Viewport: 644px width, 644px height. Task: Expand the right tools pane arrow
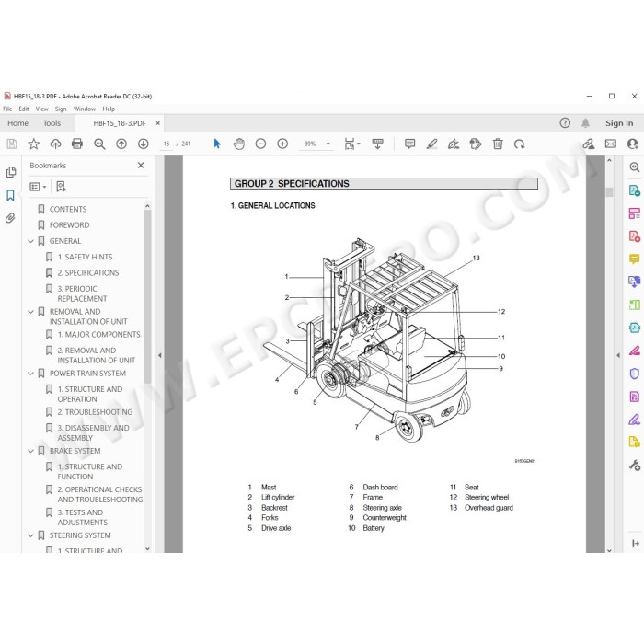(618, 355)
